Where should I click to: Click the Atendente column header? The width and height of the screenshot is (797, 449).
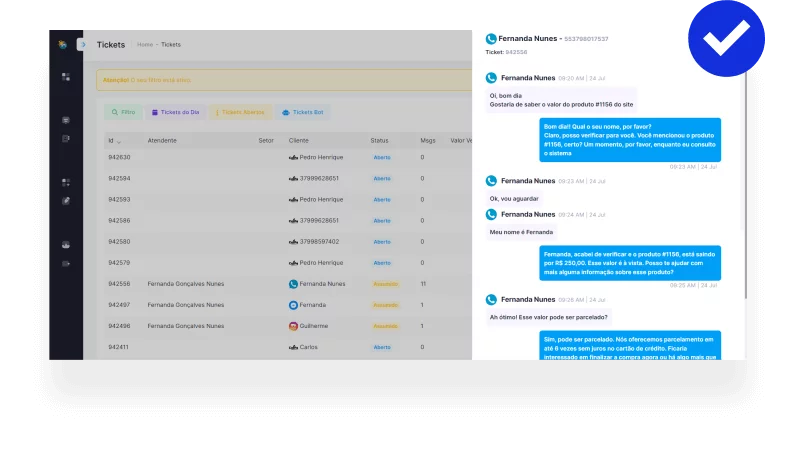point(162,141)
